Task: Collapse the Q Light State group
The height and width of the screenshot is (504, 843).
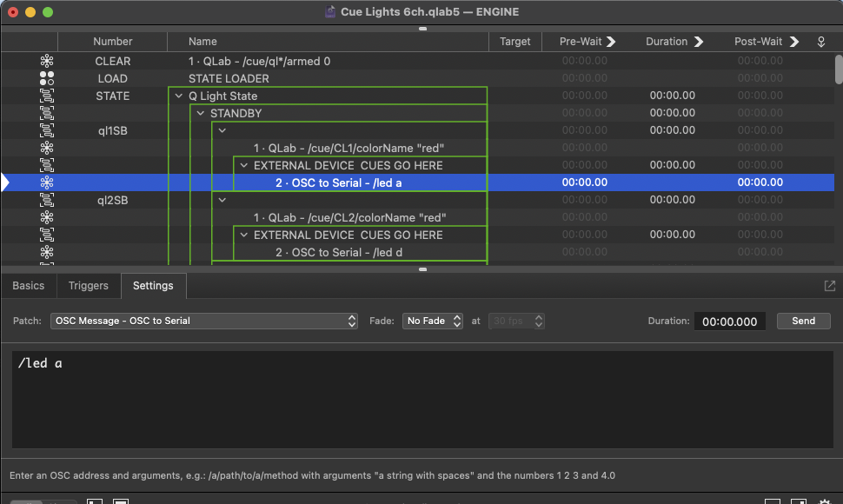Action: [x=179, y=96]
